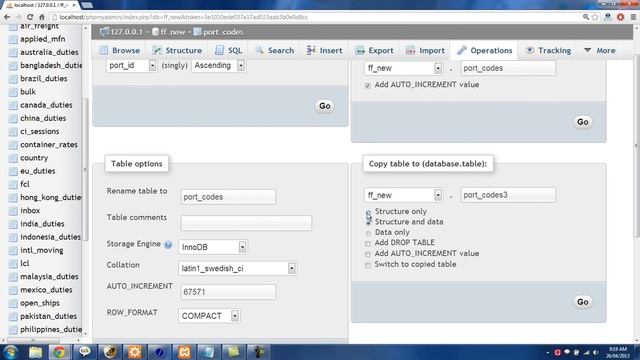Open File Explorer from taskbar
Screen dimensions: 640x360
click(x=36, y=352)
